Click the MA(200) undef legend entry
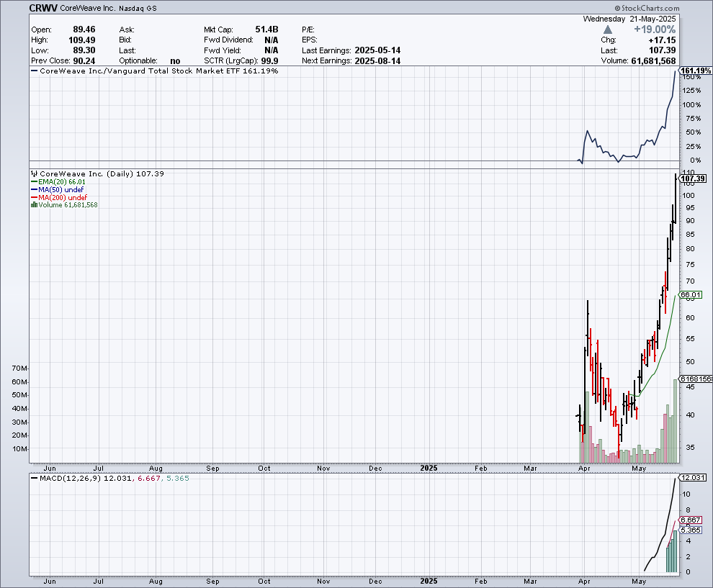This screenshot has height=588, width=713. click(59, 197)
